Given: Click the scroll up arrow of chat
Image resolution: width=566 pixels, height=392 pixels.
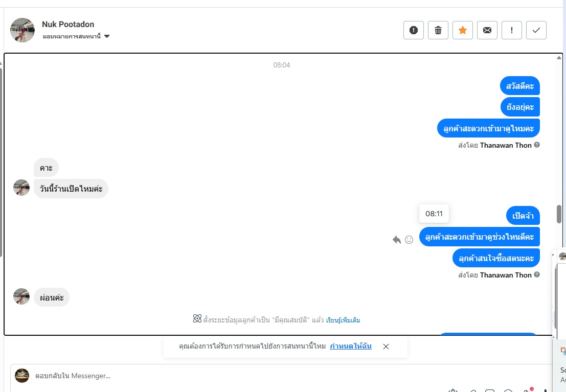Looking at the screenshot, I should 559,58.
